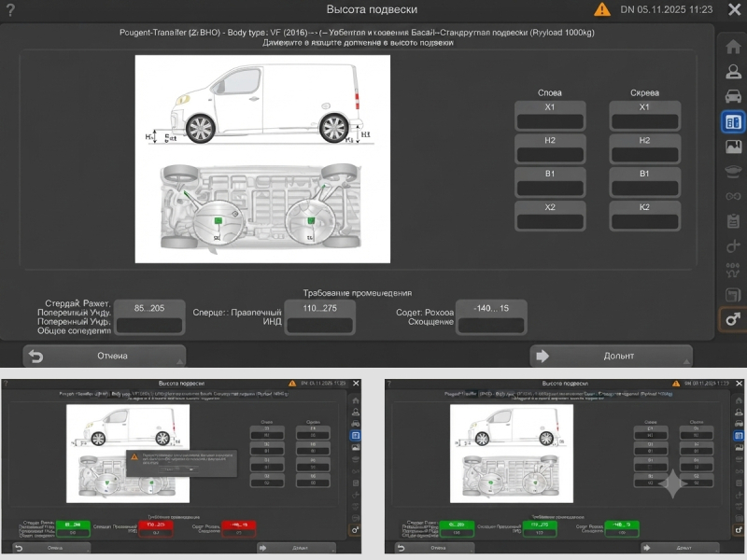Click the warning triangle in lower-left window title bar
747x560 pixels.
click(x=292, y=383)
